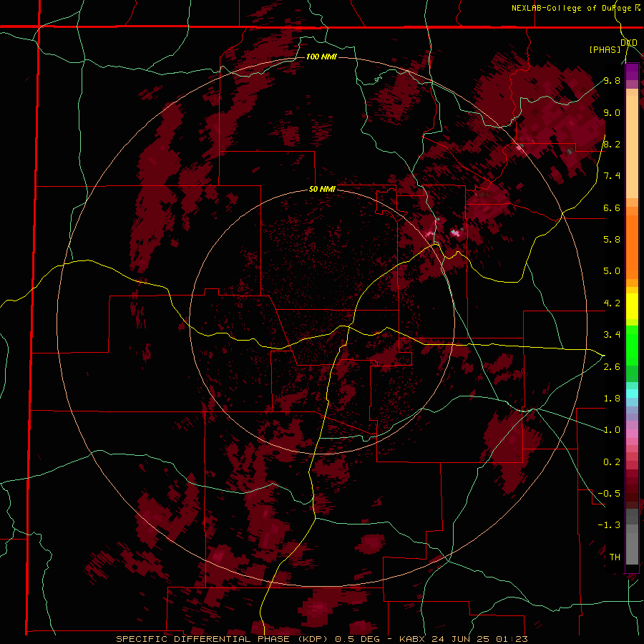Select the 9.0 value on the color scale
644x644 pixels.
(x=612, y=112)
